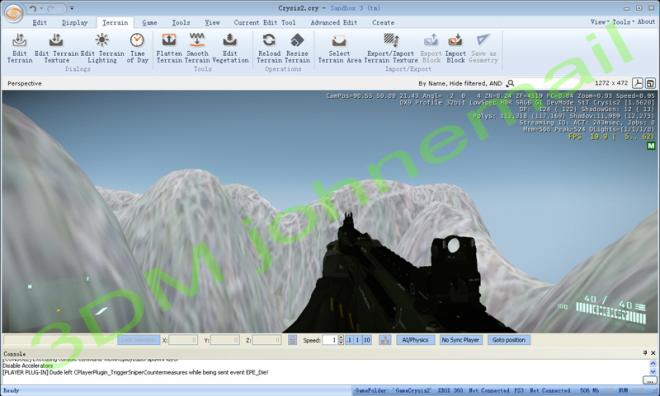Open Edit Terrain Texture tool

coord(56,48)
